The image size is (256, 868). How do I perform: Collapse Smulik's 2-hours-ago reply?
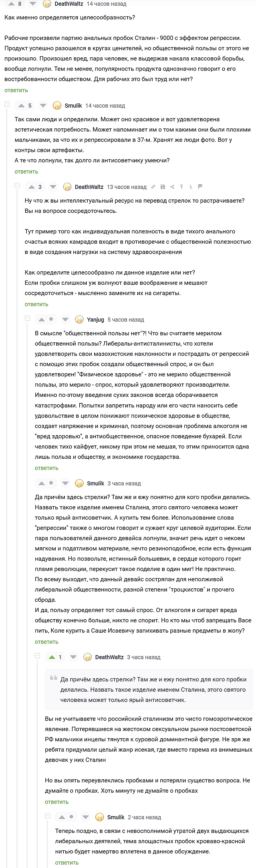tap(47, 816)
